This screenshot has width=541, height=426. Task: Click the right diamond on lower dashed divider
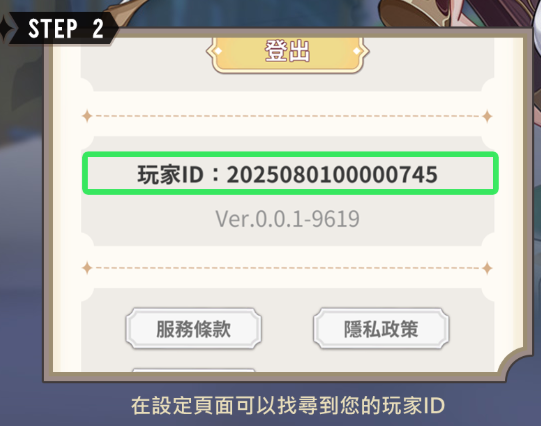click(487, 268)
